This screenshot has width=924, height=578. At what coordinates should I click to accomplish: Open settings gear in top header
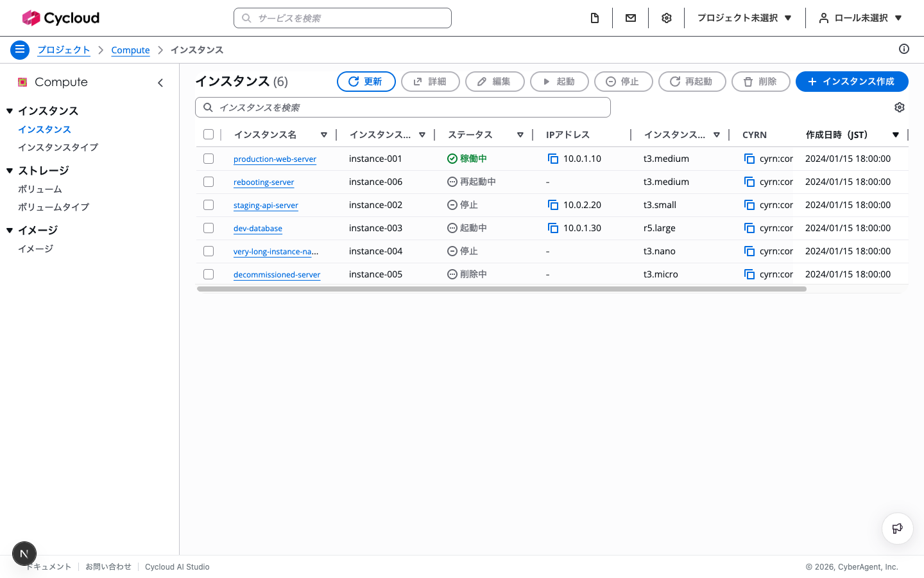click(x=667, y=18)
